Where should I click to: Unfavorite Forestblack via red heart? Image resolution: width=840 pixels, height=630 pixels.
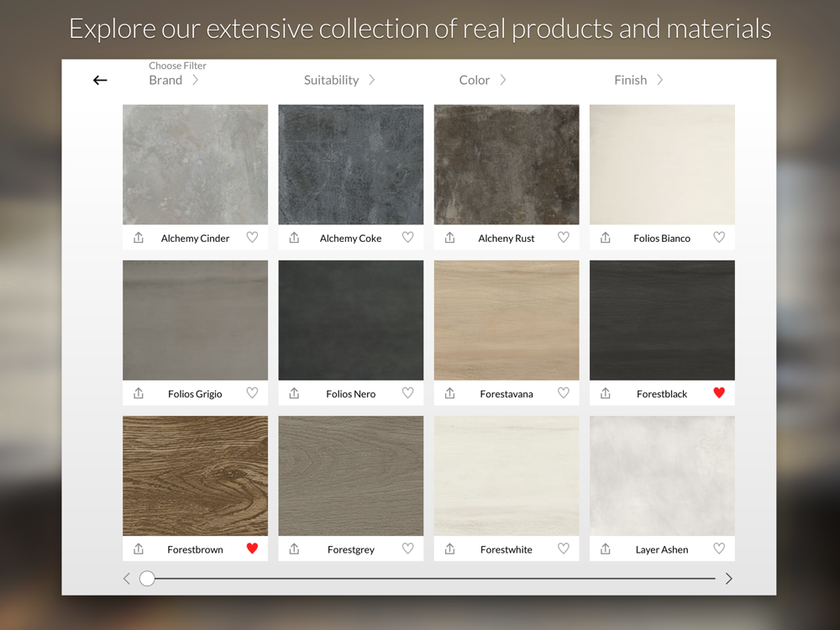point(719,392)
